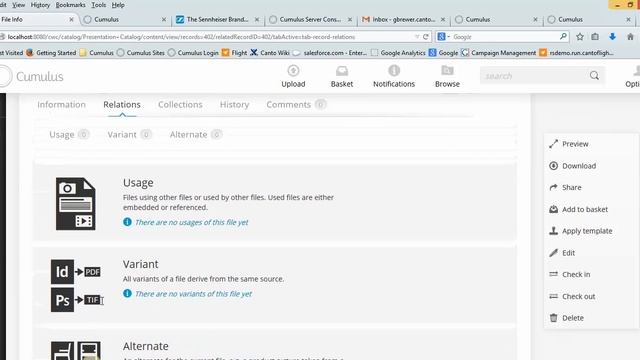Click the Usage file illustration icon
The height and width of the screenshot is (360, 640).
(x=76, y=204)
